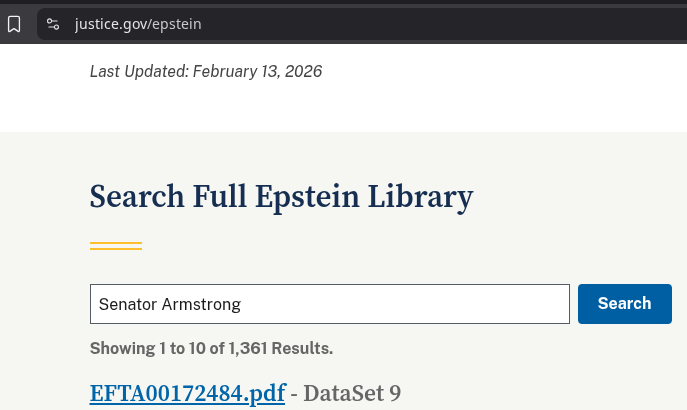This screenshot has height=410, width=687.
Task: Click the February 13, 2026 date
Action: pos(257,71)
